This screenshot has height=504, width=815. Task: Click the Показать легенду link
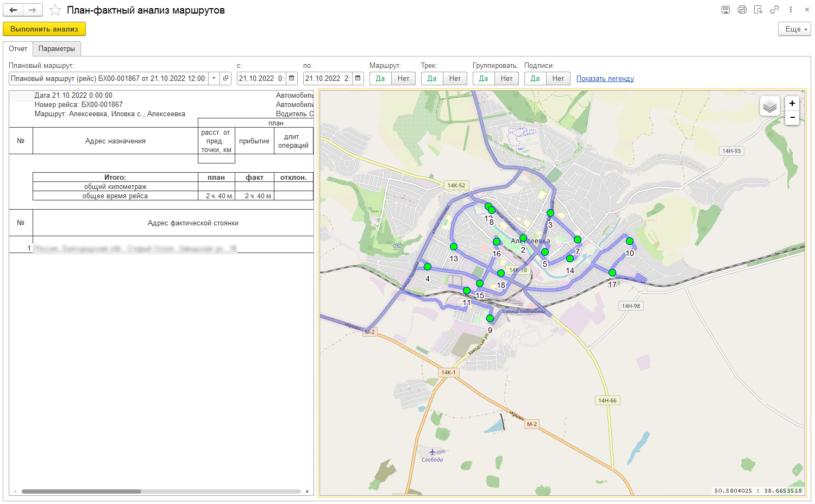point(605,79)
